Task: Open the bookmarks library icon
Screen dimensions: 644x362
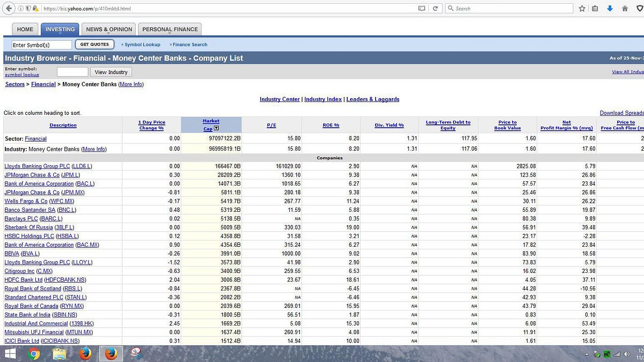Action: point(595,9)
